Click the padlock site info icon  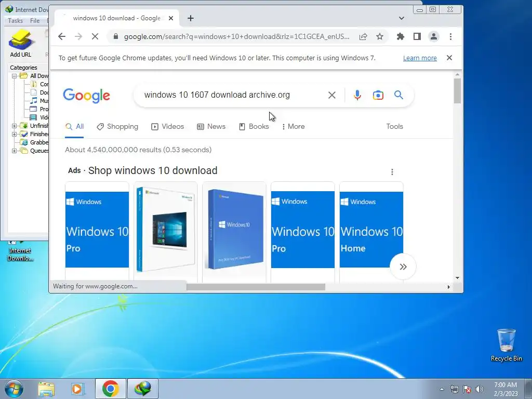[x=116, y=37]
